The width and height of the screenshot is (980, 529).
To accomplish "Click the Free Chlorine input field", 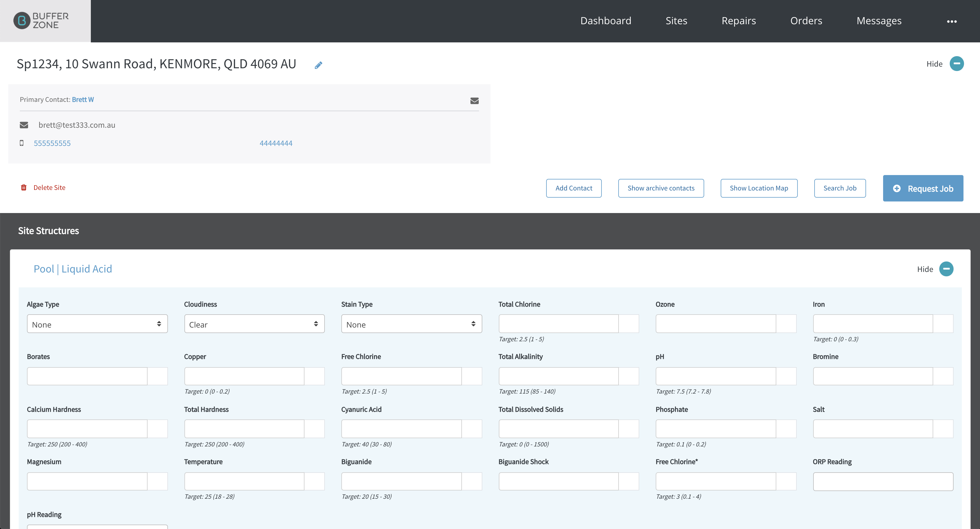I will click(401, 376).
